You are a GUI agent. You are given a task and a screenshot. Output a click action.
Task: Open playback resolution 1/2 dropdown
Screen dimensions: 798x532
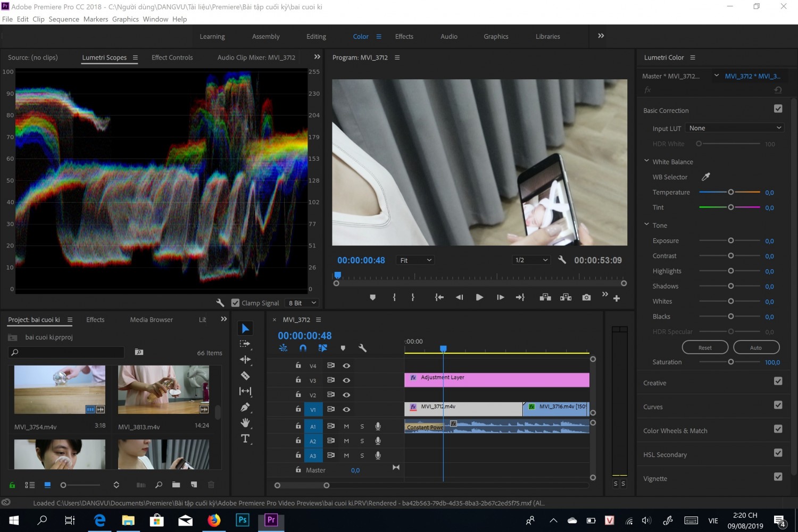click(x=531, y=260)
